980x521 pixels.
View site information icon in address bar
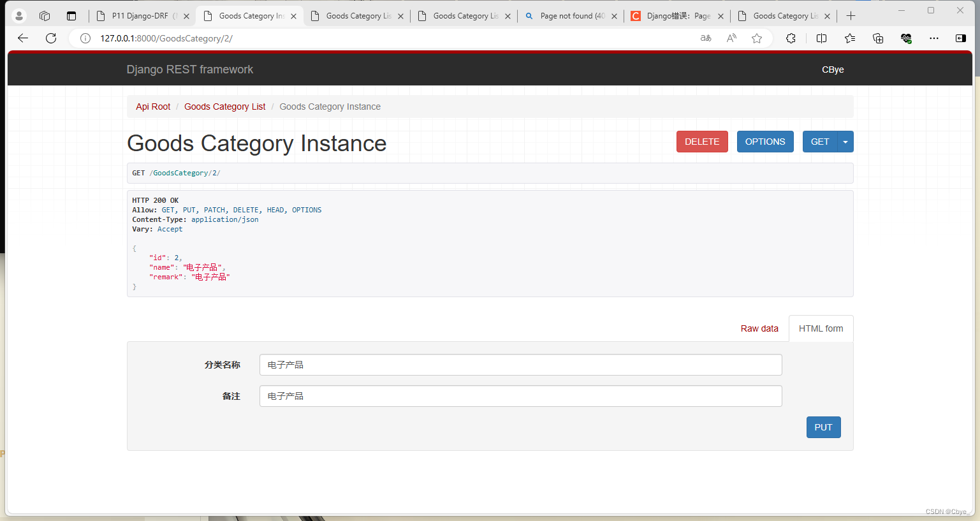[85, 38]
